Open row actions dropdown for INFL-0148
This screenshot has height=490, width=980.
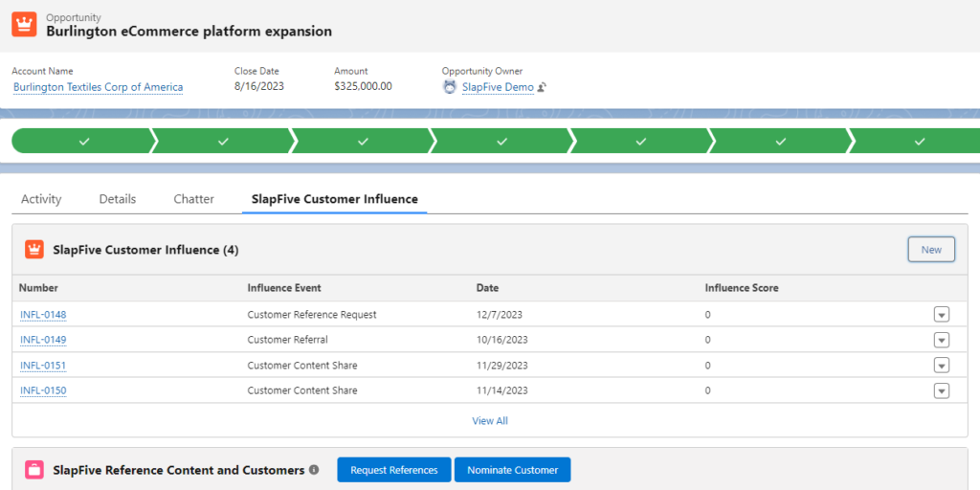point(942,314)
